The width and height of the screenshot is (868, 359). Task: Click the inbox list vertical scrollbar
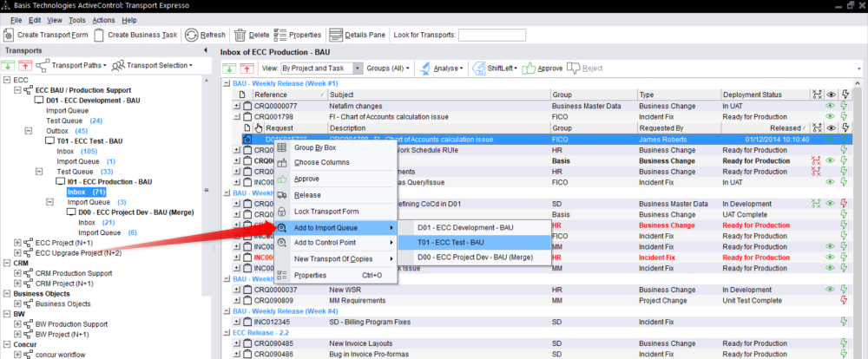pyautogui.click(x=858, y=221)
